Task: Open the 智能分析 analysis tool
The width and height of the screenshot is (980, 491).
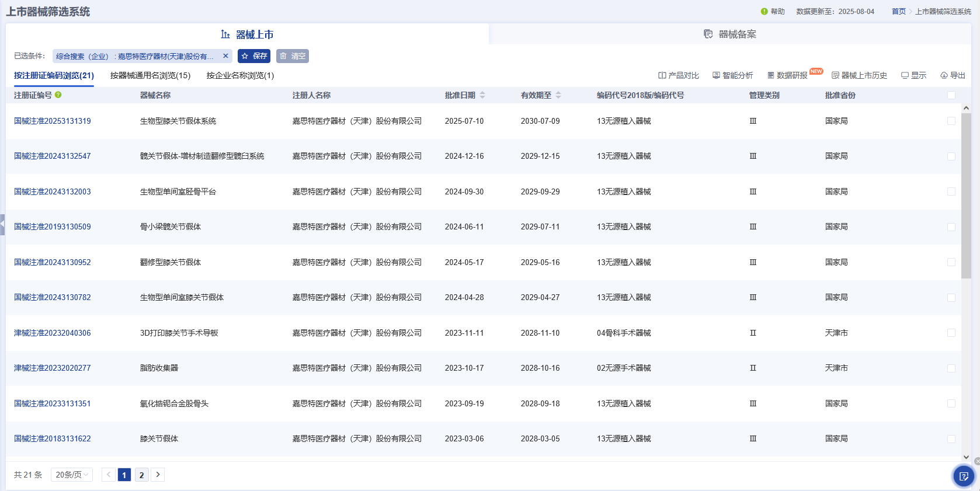Action: tap(732, 75)
